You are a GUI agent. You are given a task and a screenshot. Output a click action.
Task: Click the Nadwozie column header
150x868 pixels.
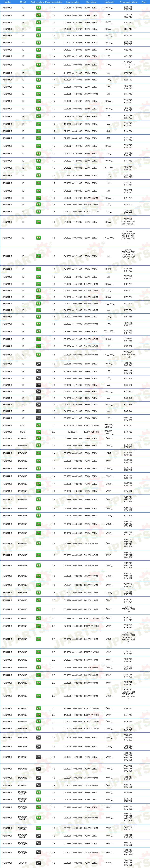coord(109,2)
